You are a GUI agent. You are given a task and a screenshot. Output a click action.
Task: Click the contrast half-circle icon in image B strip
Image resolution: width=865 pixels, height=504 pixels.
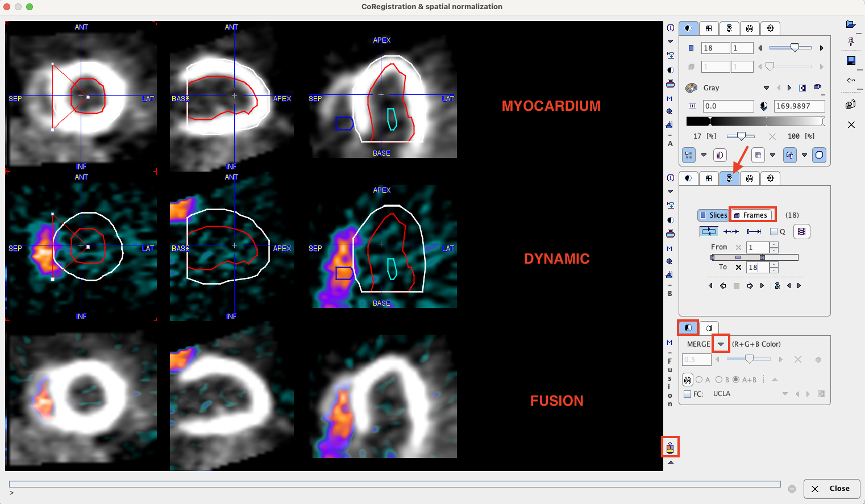[x=671, y=220]
